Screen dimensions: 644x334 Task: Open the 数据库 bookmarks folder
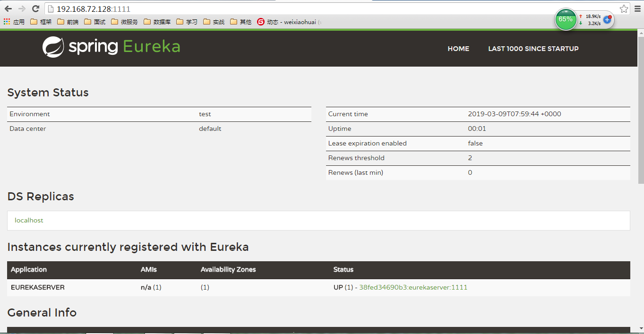click(x=157, y=21)
